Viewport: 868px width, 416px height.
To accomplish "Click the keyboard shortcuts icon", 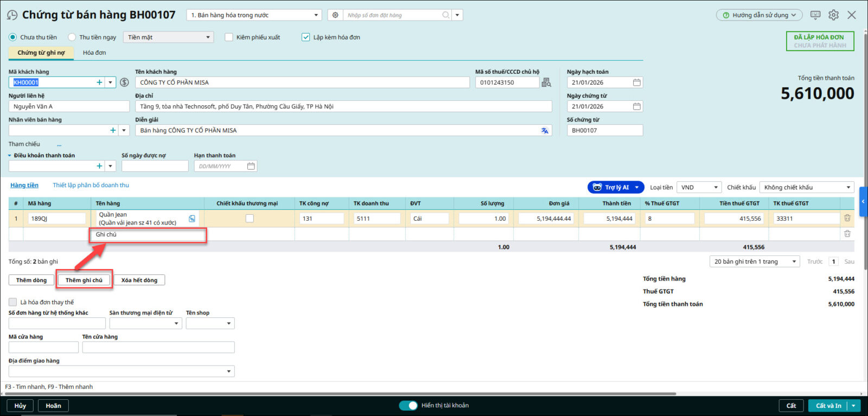I will click(815, 15).
